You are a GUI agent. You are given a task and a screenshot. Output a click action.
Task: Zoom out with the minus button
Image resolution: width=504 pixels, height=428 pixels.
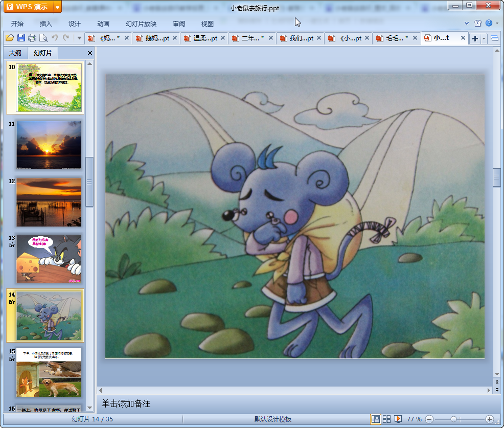[429, 419]
